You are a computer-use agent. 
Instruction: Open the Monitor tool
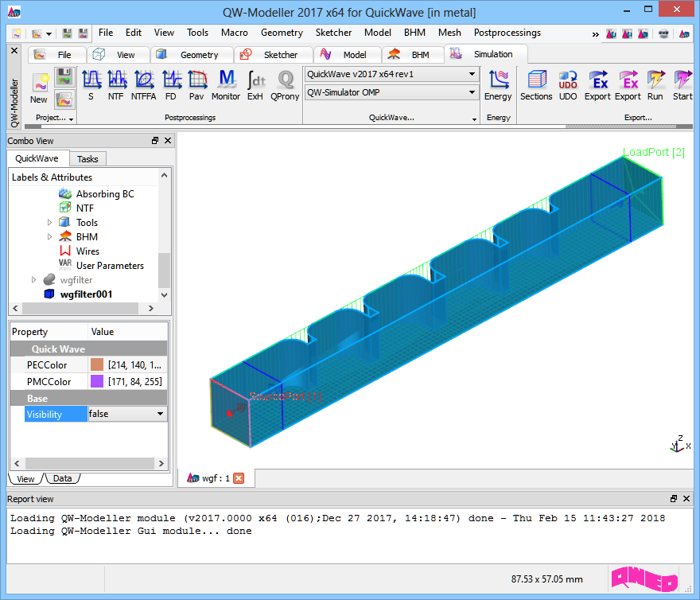[x=226, y=85]
